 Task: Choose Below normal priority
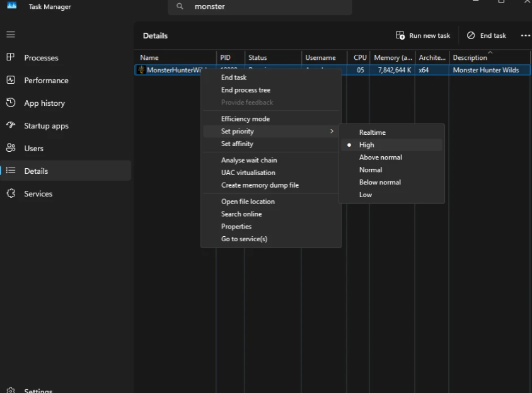379,182
